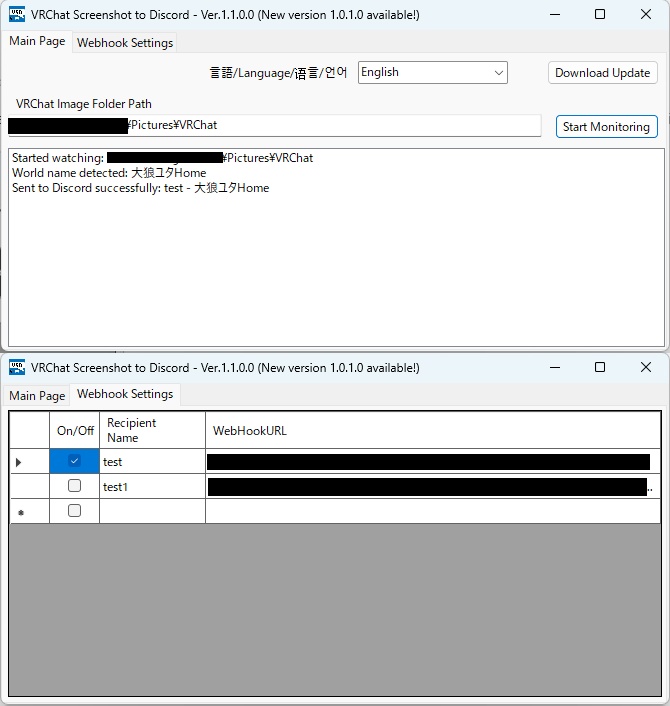Click the app icon in bottom window title bar
The height and width of the screenshot is (706, 670).
click(17, 367)
